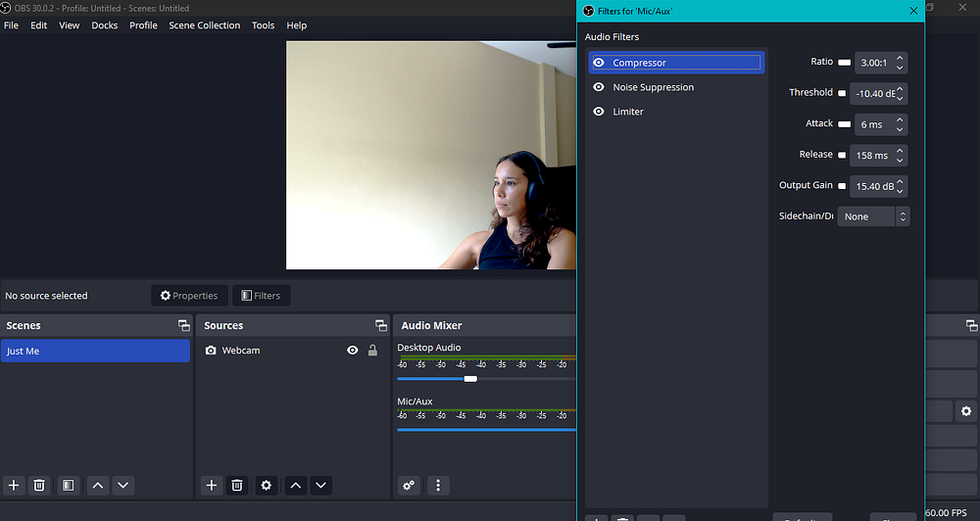This screenshot has width=980, height=521.
Task: Click the Properties button
Action: coord(189,296)
